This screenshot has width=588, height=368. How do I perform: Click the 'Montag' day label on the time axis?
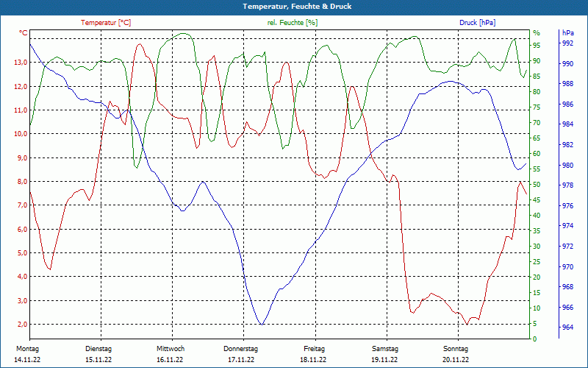point(27,349)
